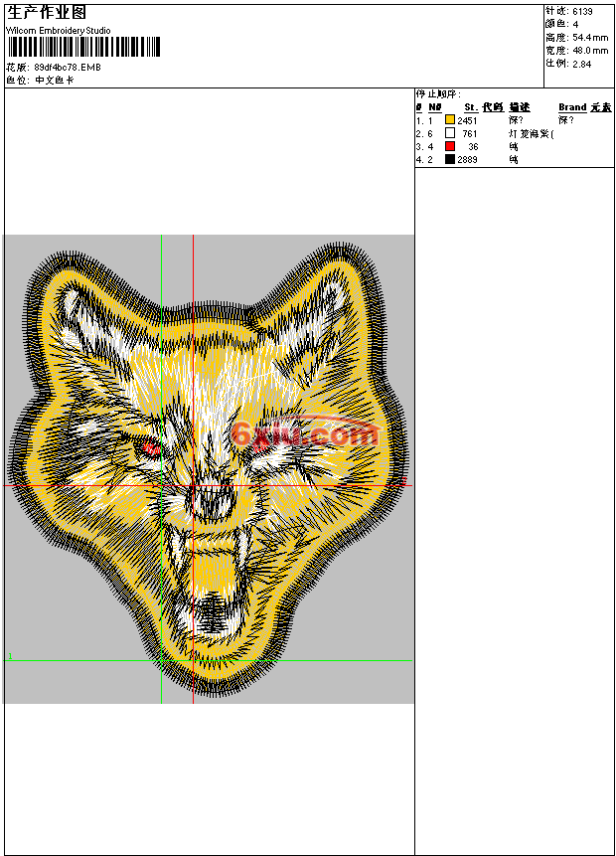Click the 'St.' column header
The width and height of the screenshot is (616, 856).
pos(471,107)
